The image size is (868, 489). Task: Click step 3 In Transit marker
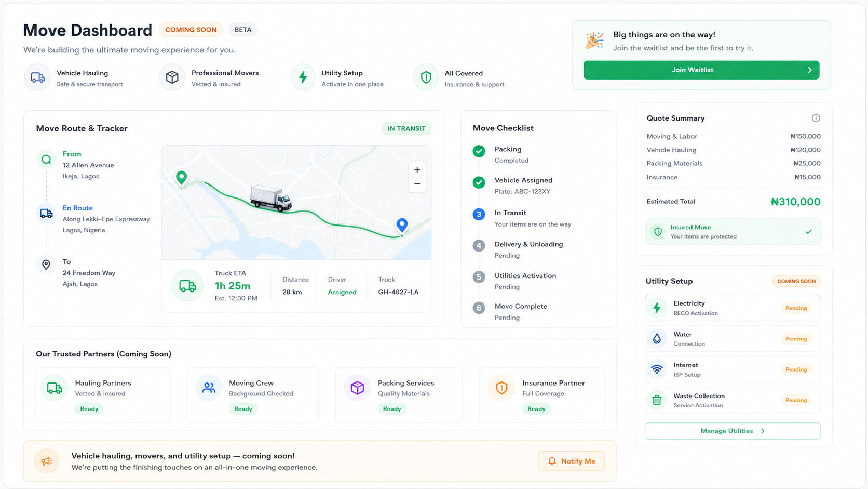[479, 214]
